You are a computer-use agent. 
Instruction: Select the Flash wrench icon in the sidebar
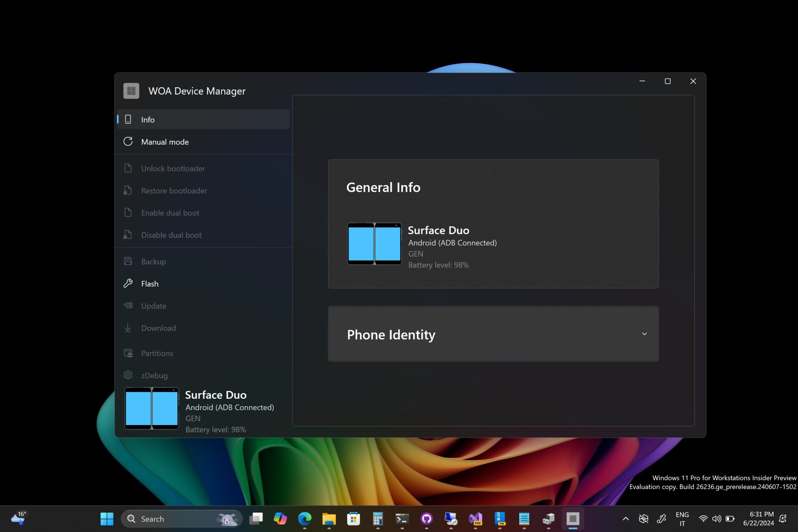coord(128,283)
